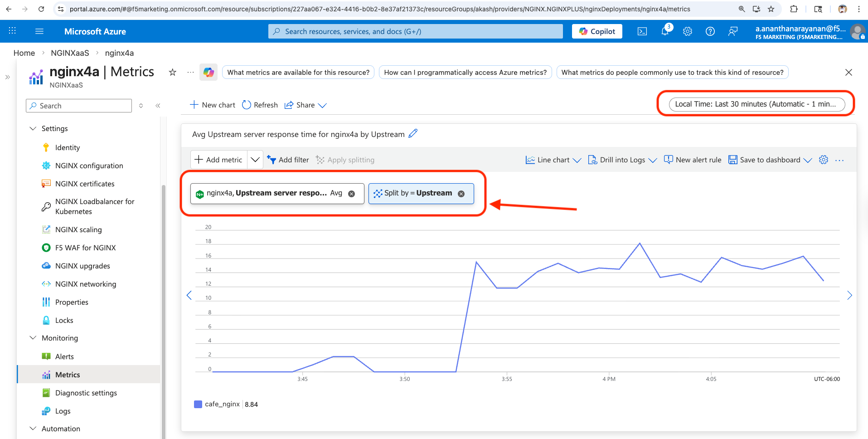Screen dimensions: 868x439
Task: Open NGINX certificates page
Action: 85,184
